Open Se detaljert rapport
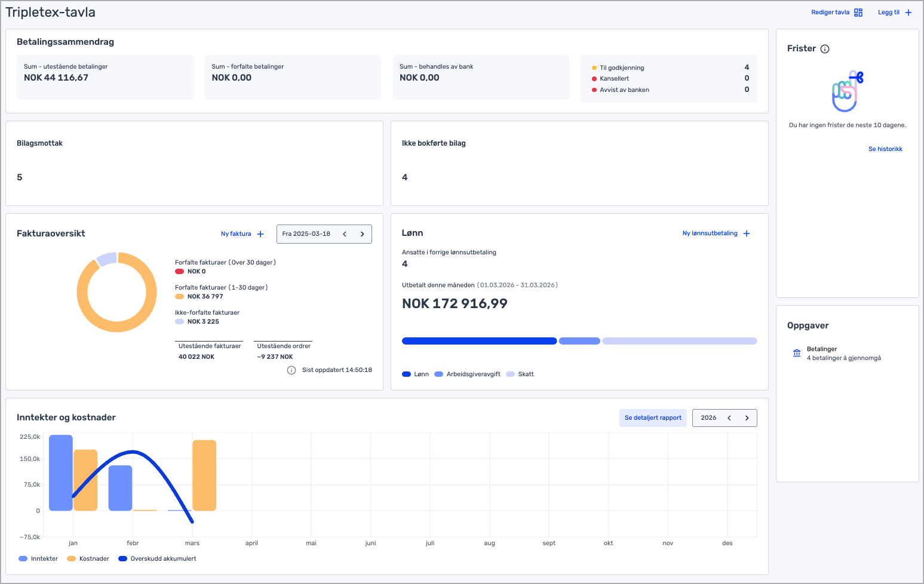Image resolution: width=924 pixels, height=584 pixels. [x=653, y=418]
